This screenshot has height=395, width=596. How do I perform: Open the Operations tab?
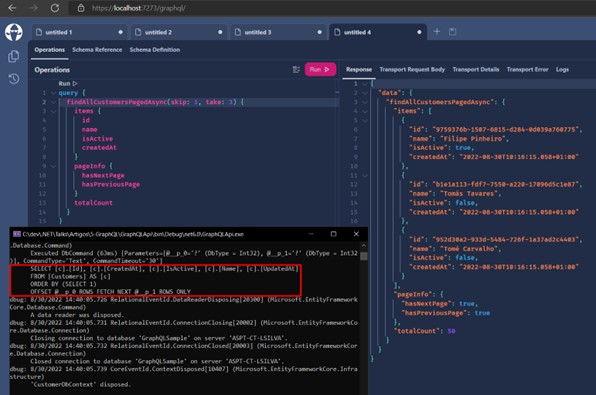[x=49, y=50]
